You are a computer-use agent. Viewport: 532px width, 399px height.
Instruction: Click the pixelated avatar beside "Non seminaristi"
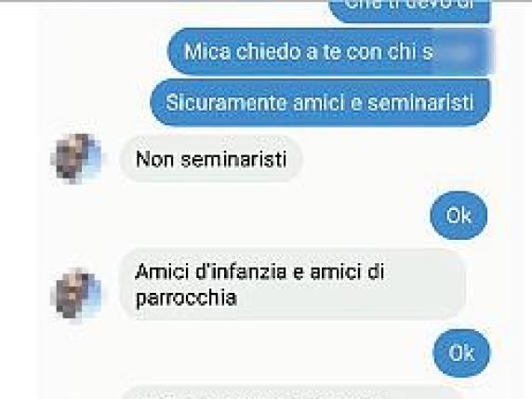point(76,158)
